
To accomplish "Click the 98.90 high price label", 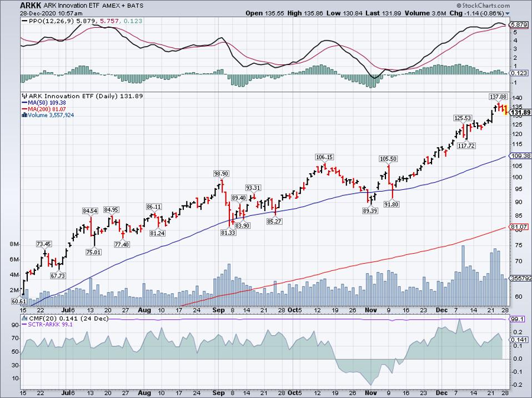I will (x=221, y=174).
